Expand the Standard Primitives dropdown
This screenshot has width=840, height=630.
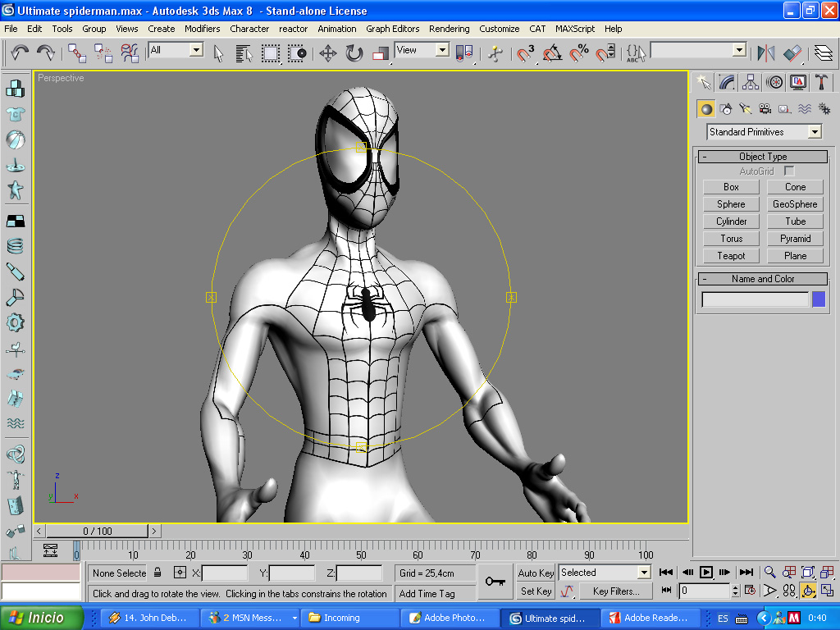(x=814, y=132)
